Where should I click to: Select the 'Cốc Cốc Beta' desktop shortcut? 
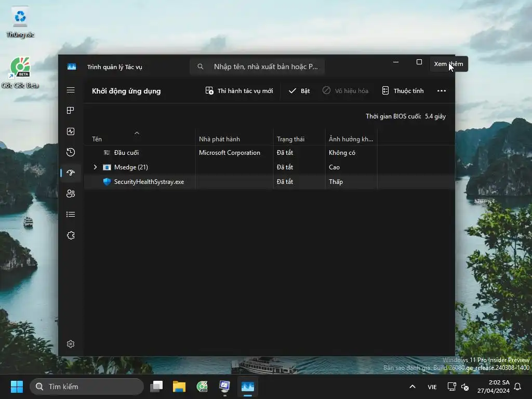[x=20, y=72]
